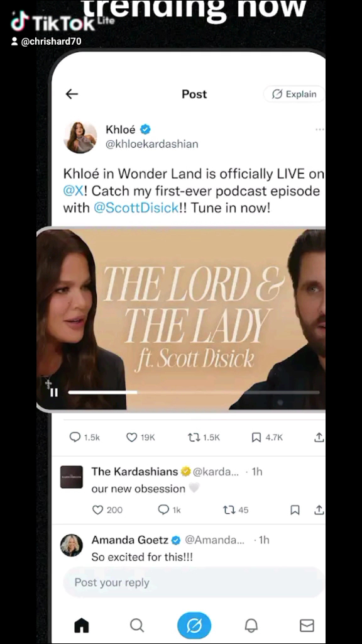Open the three-dot menu on Khloé's post

pyautogui.click(x=320, y=130)
